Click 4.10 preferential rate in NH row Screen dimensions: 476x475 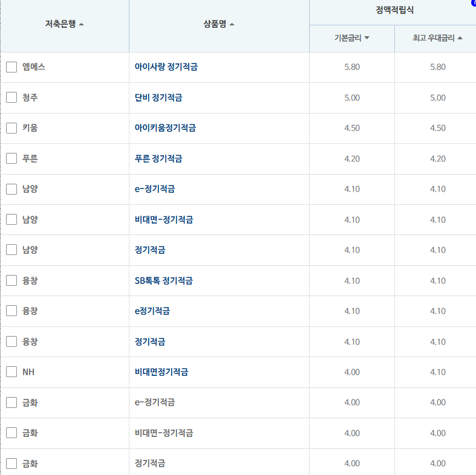438,372
